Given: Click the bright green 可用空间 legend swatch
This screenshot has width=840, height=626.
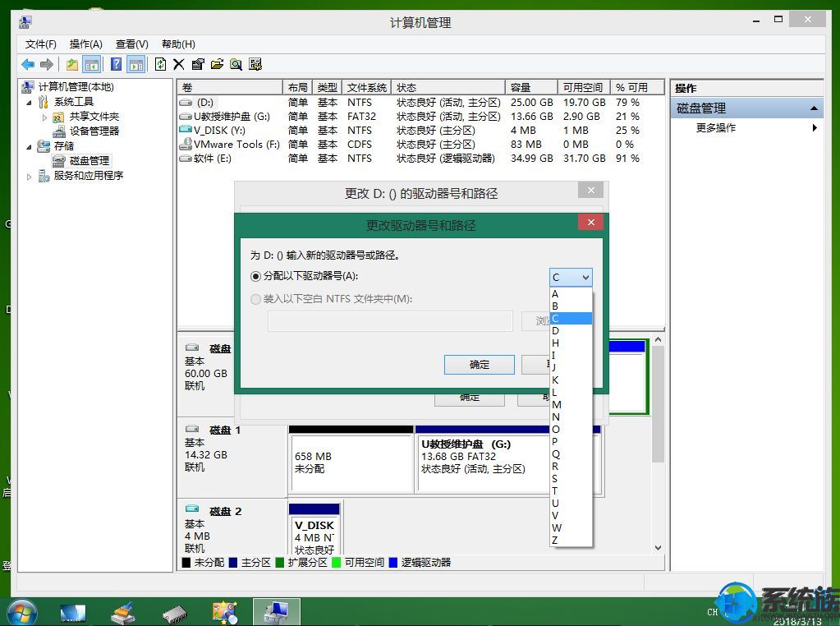Looking at the screenshot, I should (x=337, y=563).
